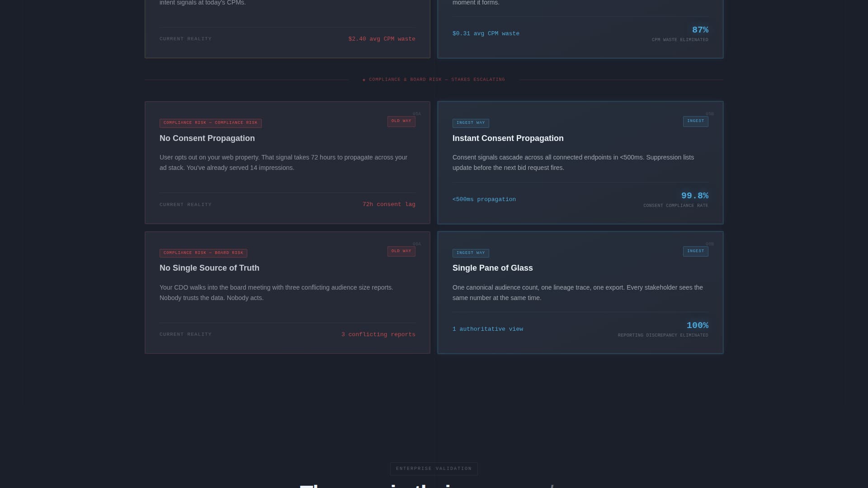Click CURRENT REALITY label beside '3 conflicting reports'
This screenshot has height=488, width=868.
coord(185,334)
